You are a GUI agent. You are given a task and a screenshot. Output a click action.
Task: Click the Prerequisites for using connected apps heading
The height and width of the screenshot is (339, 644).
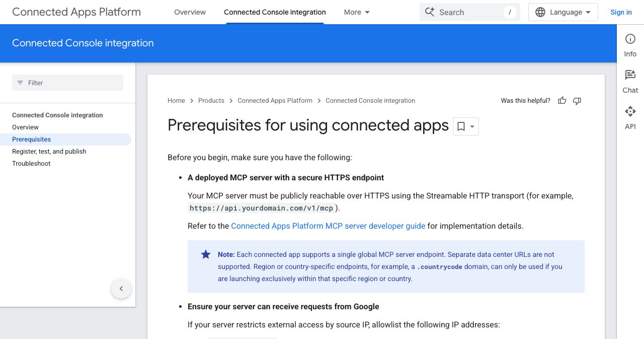(308, 125)
